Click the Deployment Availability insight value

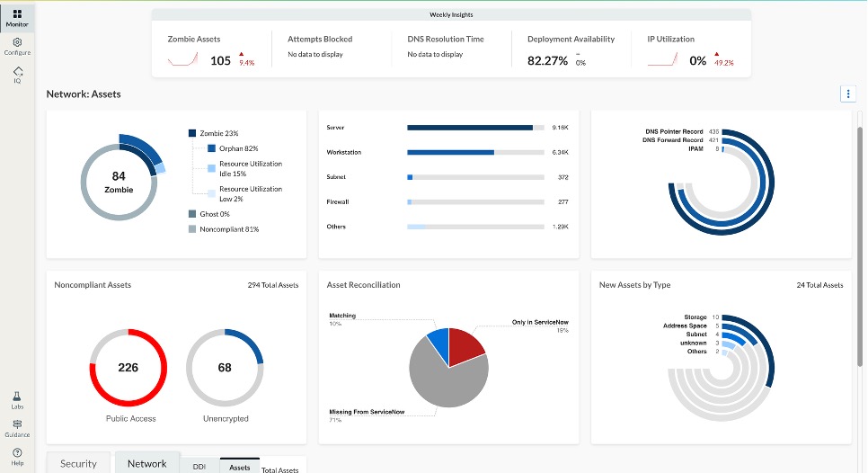[x=547, y=61]
